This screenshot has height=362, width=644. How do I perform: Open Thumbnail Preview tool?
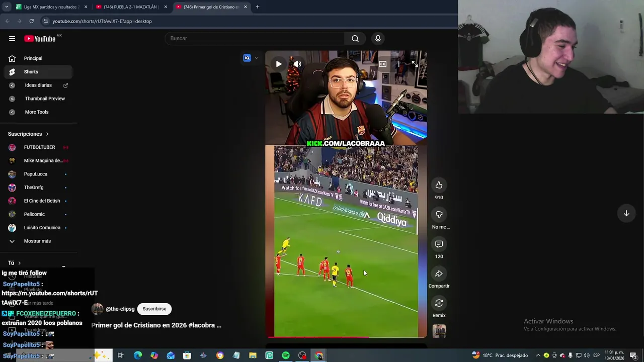pyautogui.click(x=38, y=99)
